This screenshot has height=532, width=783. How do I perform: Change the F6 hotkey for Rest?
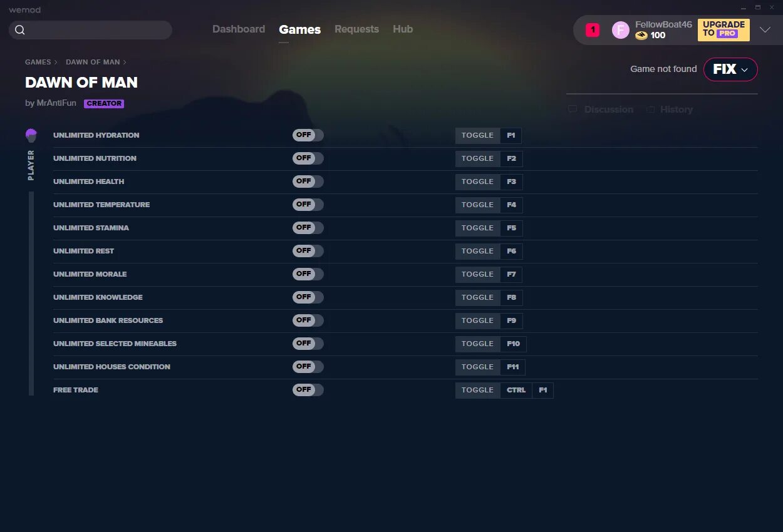click(511, 251)
